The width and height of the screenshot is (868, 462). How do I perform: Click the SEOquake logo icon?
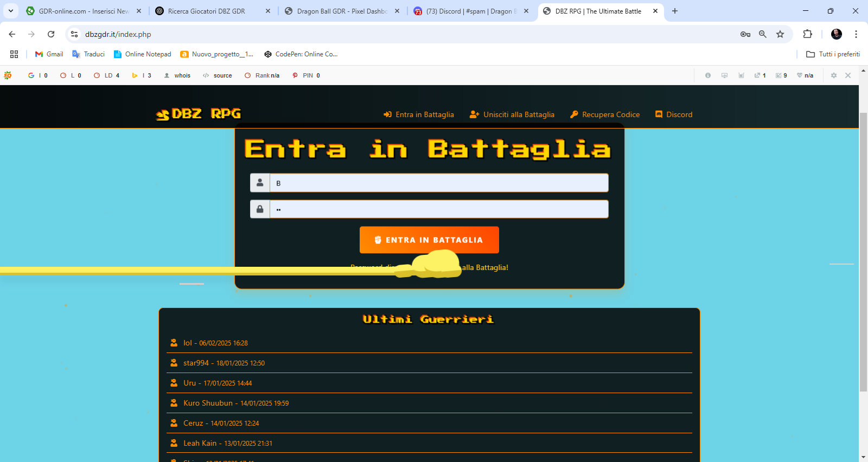coord(8,75)
